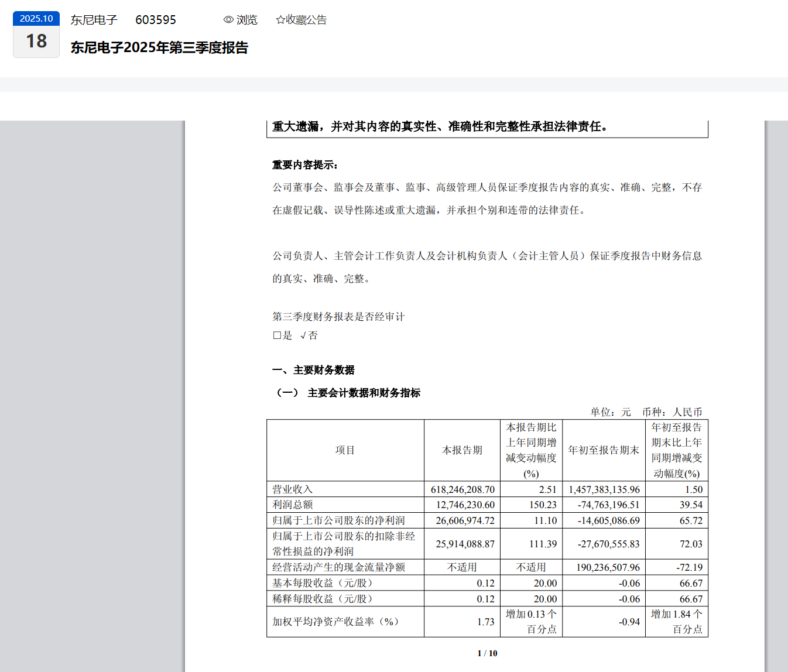Click the value 39.54
This screenshot has width=788, height=672.
point(691,505)
